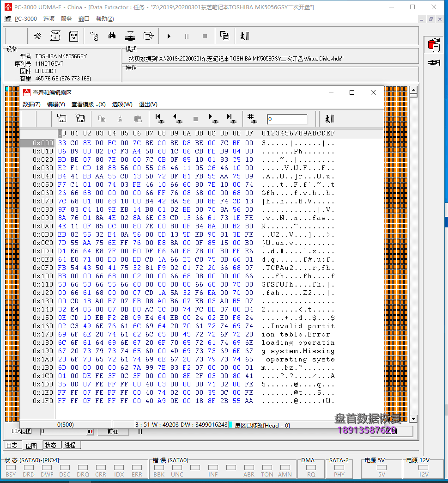Image resolution: width=448 pixels, height=483 pixels.
Task: Open the 窗口 menu
Action: [x=84, y=19]
